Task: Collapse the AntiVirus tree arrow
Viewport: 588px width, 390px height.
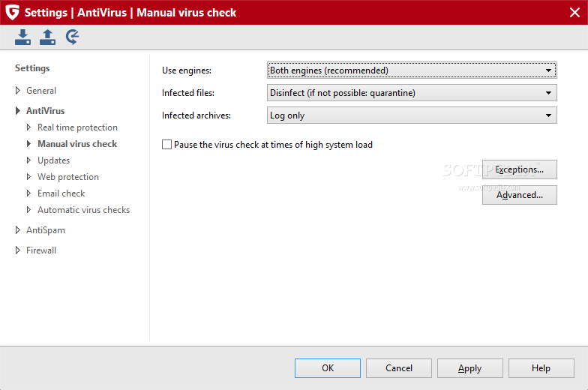Action: 18,111
